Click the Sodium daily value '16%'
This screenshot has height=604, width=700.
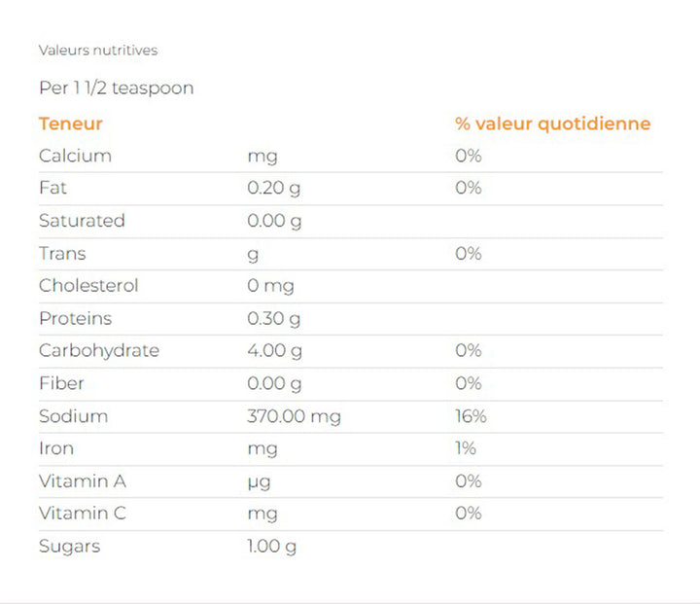(471, 416)
